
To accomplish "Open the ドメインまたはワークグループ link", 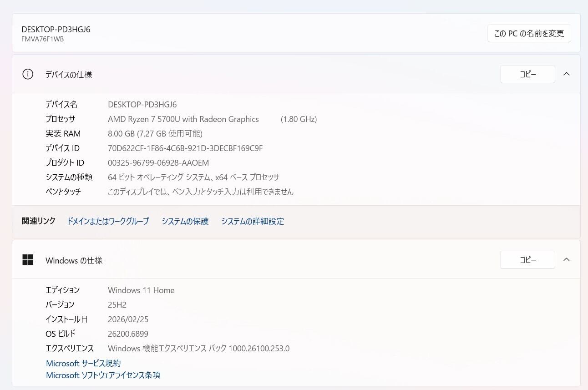I will (x=108, y=221).
